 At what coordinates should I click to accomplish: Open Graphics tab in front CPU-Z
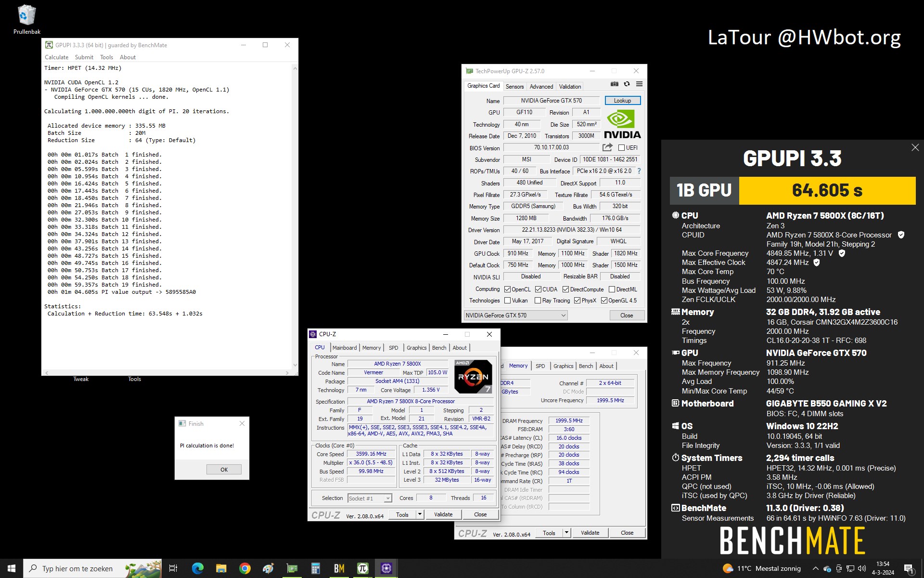416,348
